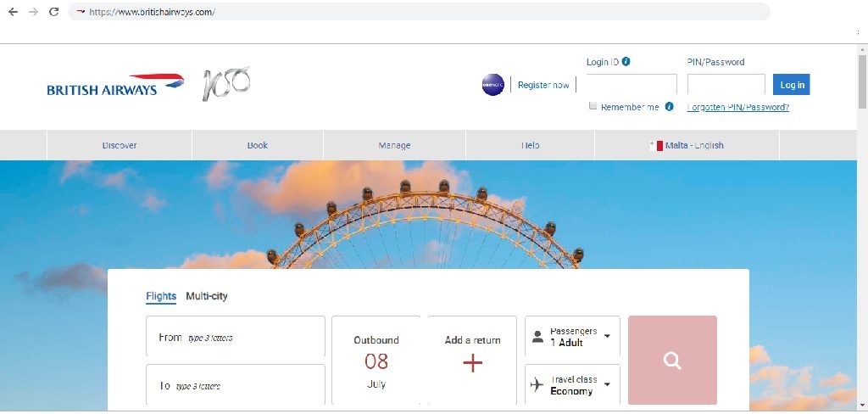Click the To airport field
The height and width of the screenshot is (414, 868).
pyautogui.click(x=236, y=384)
